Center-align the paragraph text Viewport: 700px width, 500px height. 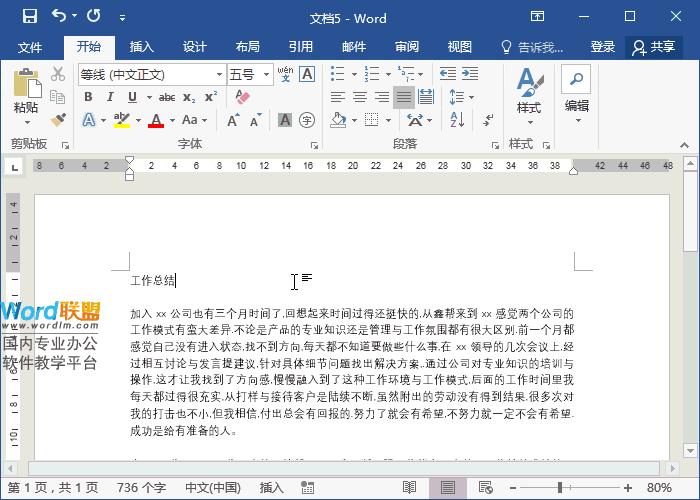click(360, 97)
